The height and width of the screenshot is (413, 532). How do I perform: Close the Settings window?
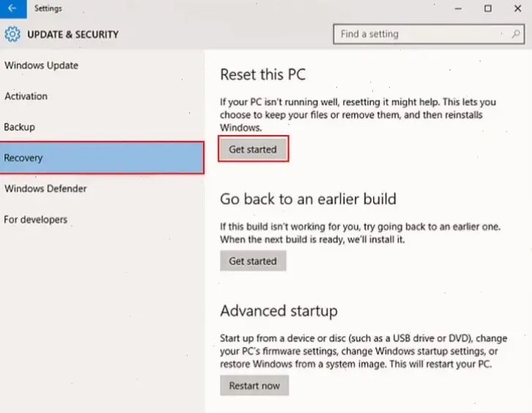517,9
